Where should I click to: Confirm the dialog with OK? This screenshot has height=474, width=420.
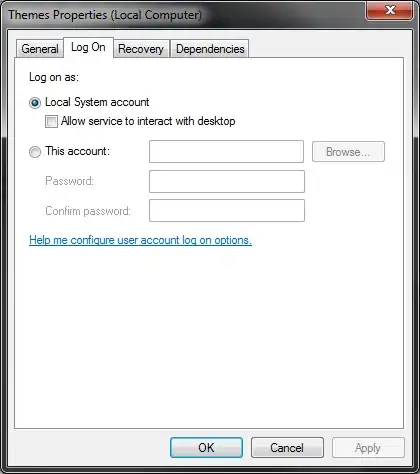(x=206, y=448)
